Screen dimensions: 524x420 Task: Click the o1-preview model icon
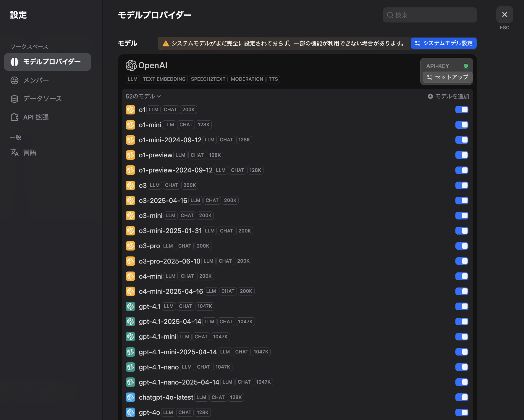130,155
